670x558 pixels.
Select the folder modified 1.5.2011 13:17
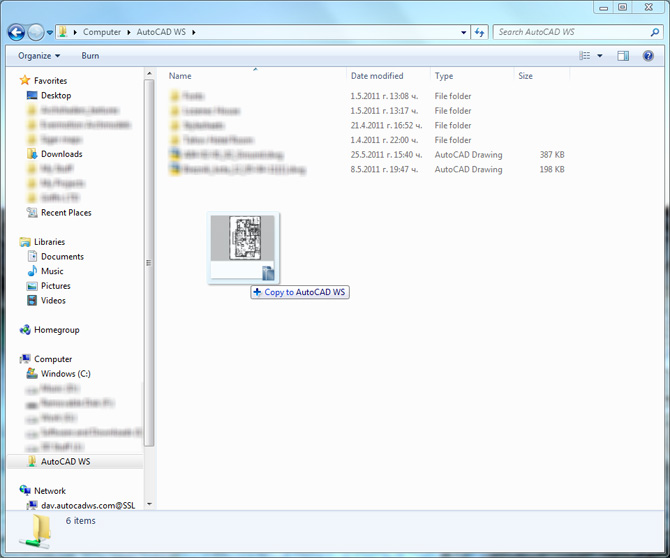[367, 111]
